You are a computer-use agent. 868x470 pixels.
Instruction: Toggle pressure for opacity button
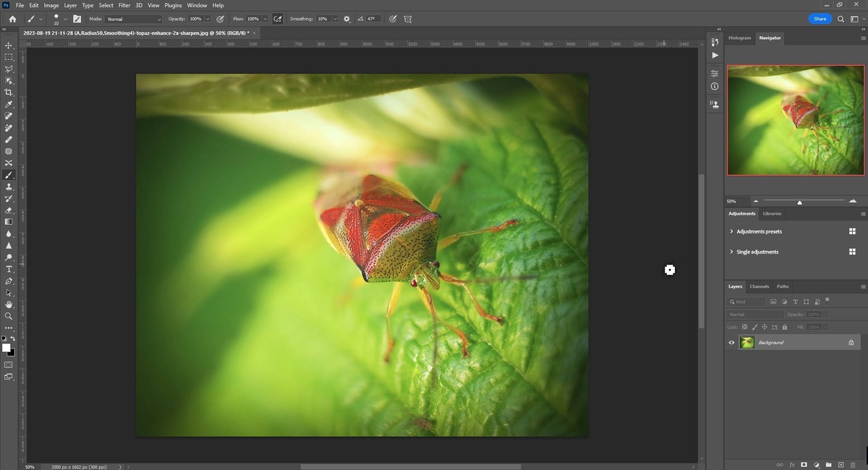point(220,19)
